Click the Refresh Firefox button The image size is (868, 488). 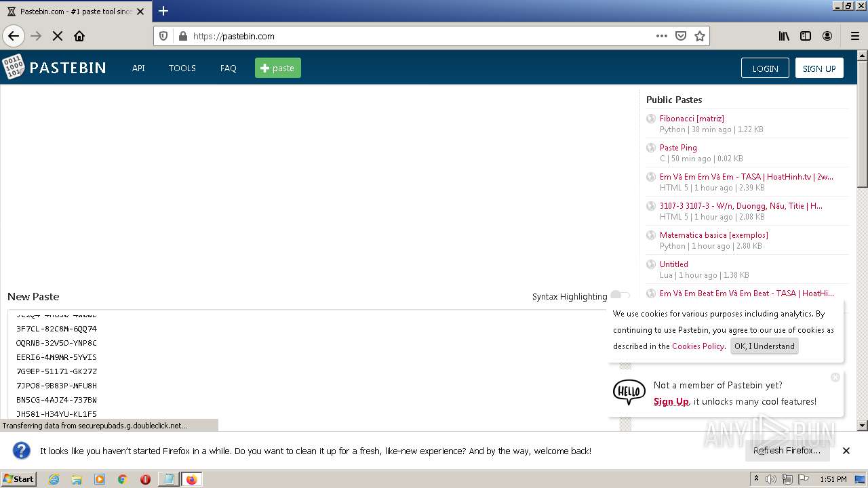(787, 451)
